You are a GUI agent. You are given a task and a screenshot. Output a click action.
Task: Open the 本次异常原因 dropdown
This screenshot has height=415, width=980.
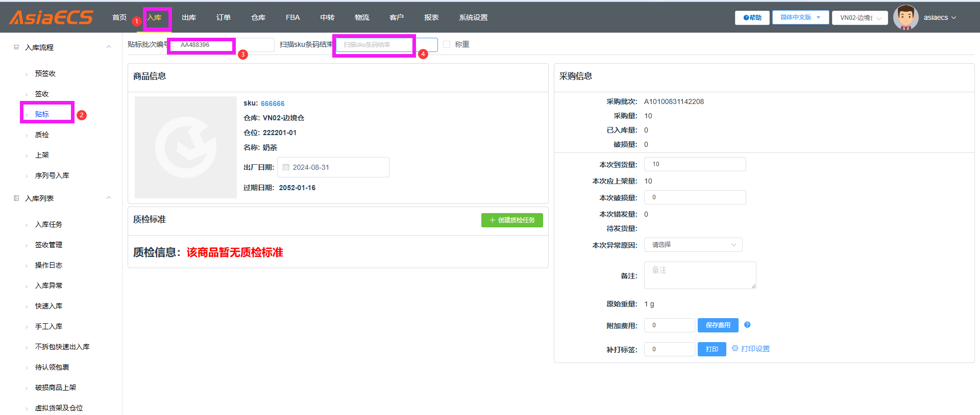(x=693, y=245)
